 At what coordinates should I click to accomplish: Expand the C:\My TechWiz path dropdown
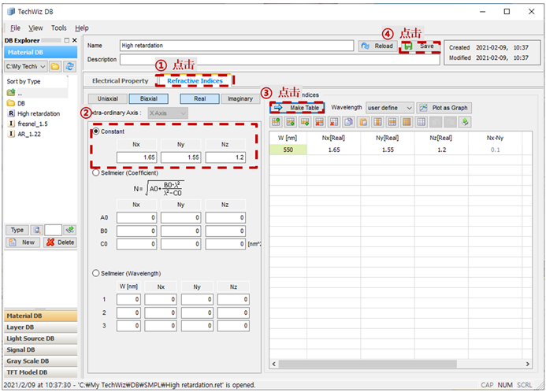click(25, 66)
